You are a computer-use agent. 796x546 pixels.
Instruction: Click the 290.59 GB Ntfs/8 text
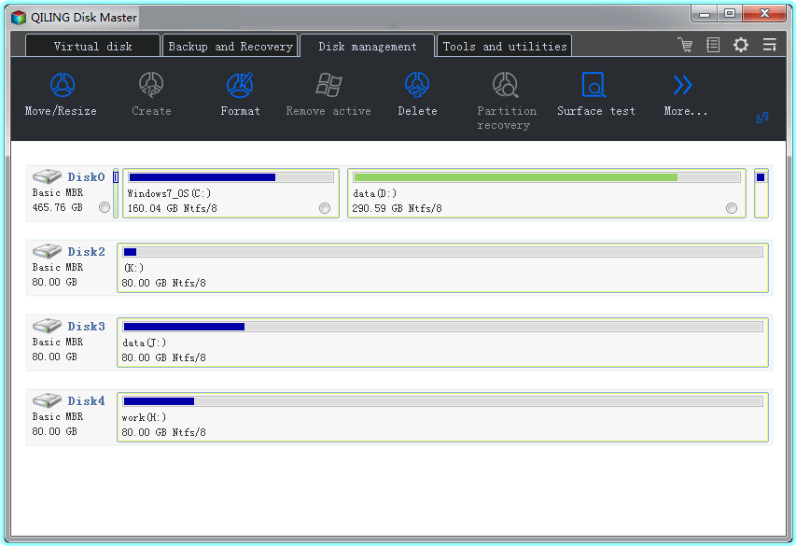397,208
